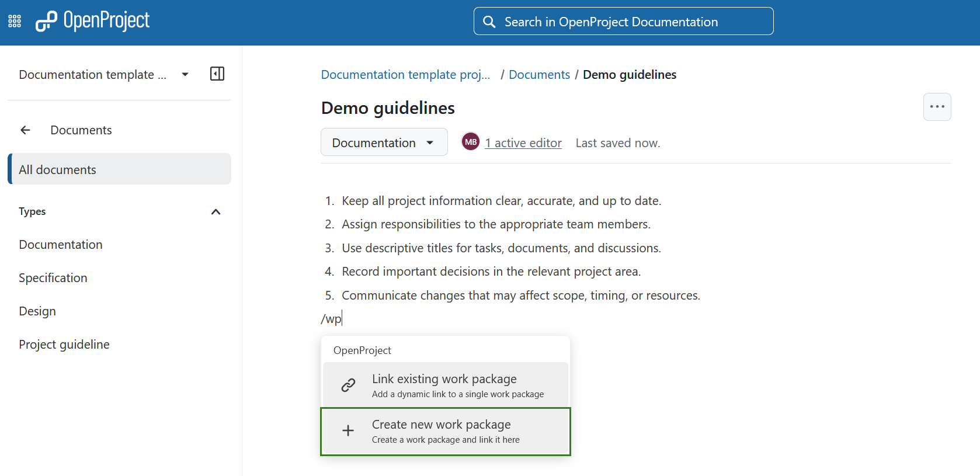The width and height of the screenshot is (980, 476).
Task: Click the back arrow next to Documents
Action: click(25, 130)
